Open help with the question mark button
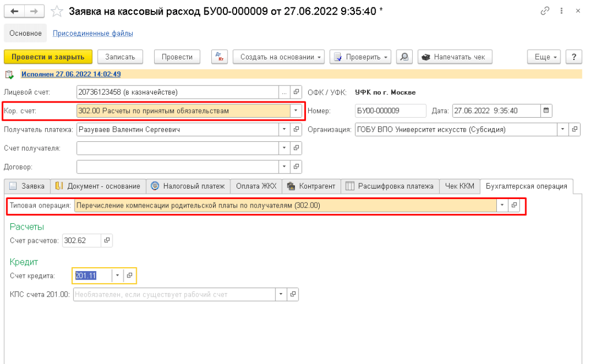 (x=574, y=57)
